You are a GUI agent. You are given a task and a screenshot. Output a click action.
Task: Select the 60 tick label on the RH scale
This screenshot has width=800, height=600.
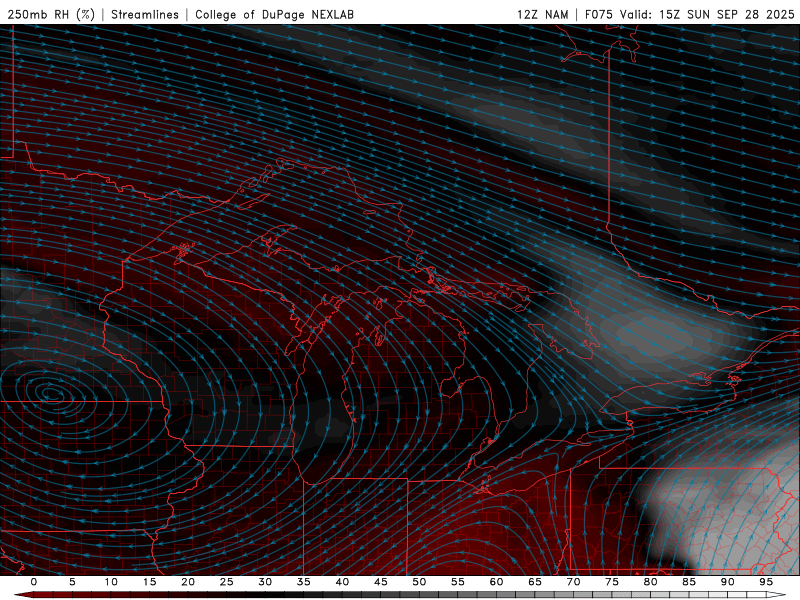click(496, 582)
